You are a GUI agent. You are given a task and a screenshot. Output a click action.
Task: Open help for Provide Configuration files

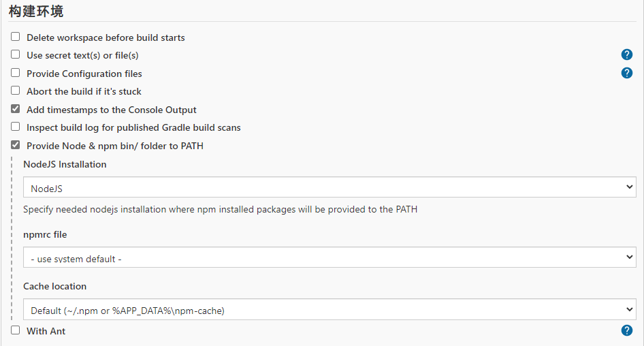click(x=627, y=73)
